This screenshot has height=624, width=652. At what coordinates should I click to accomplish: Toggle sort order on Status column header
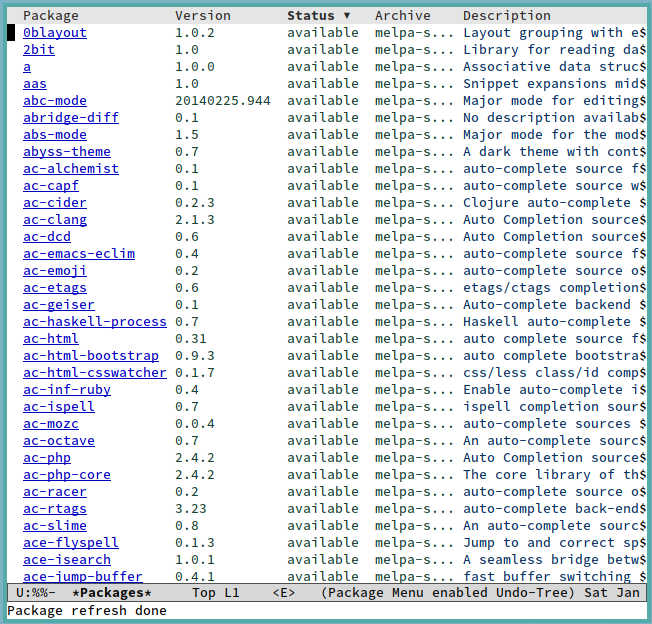coord(319,16)
